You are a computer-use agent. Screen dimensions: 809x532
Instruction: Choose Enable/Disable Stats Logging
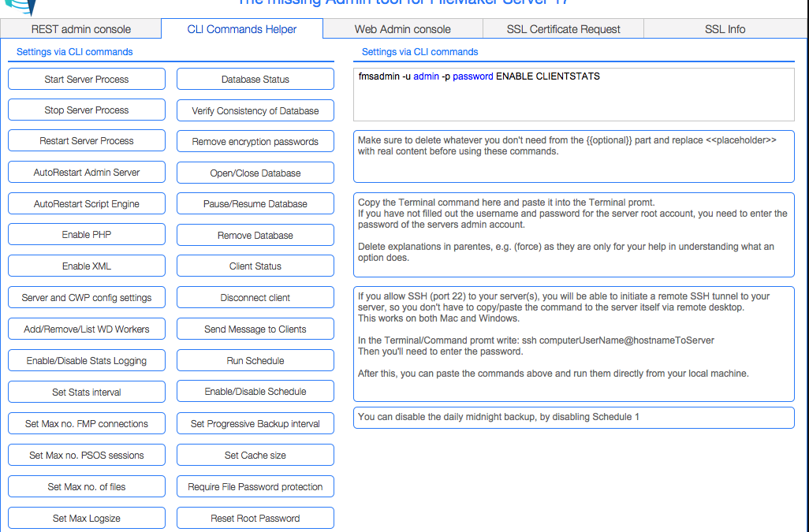(87, 360)
